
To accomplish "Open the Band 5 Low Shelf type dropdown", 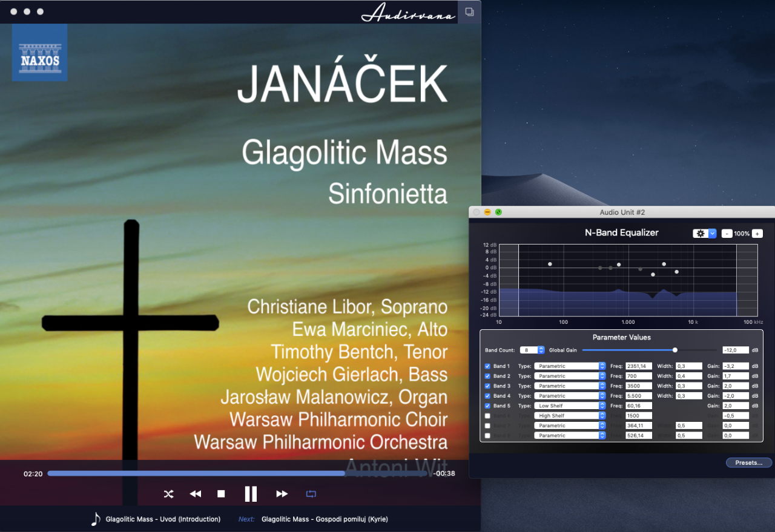I will tap(570, 406).
